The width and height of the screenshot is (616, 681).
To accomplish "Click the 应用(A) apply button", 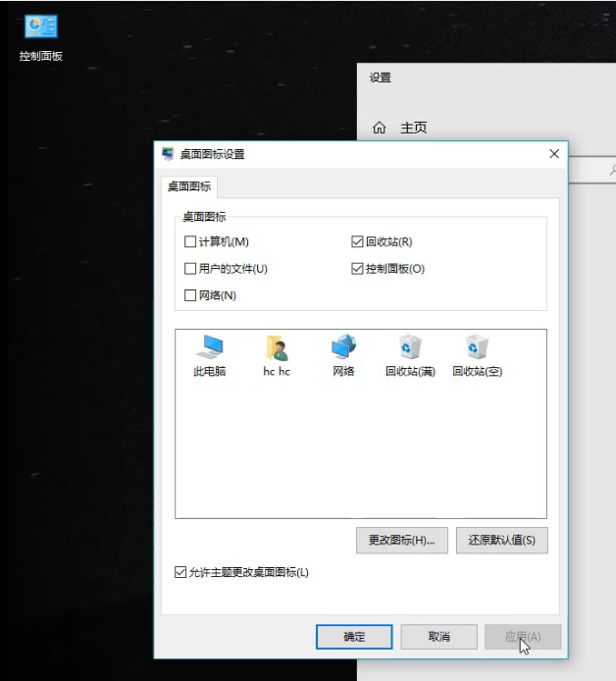I will pos(523,637).
